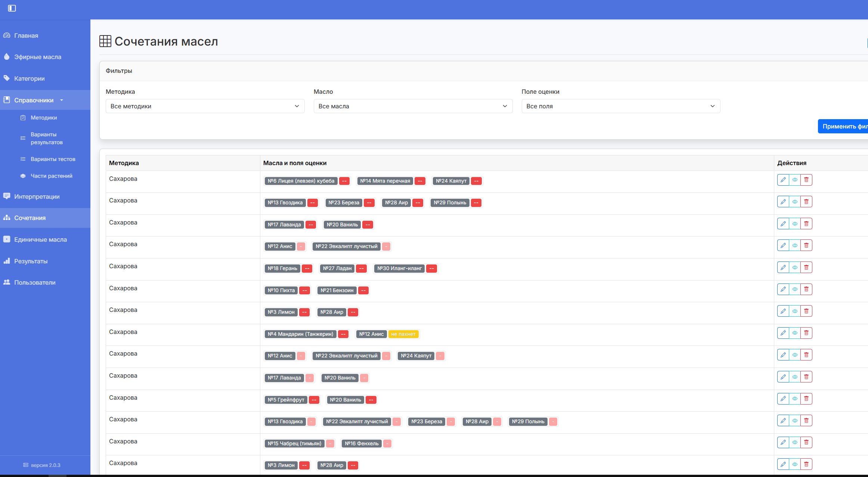Click the pencil edit icon in first row
The width and height of the screenshot is (868, 477).
pyautogui.click(x=783, y=180)
